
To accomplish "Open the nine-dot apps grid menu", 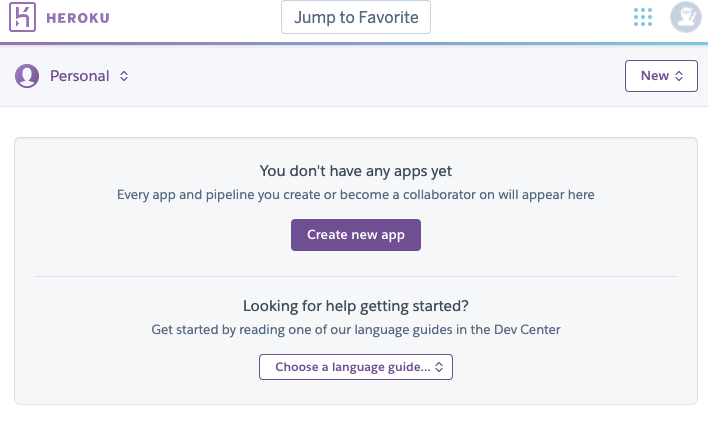I will tap(643, 17).
